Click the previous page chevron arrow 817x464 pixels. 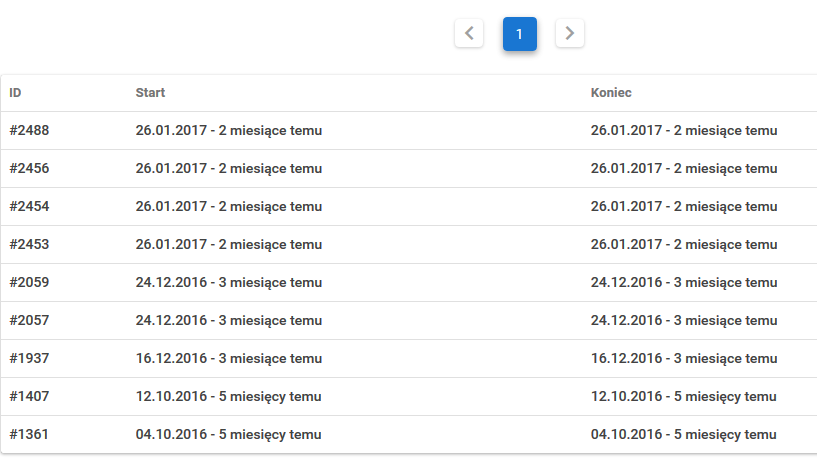click(x=469, y=33)
